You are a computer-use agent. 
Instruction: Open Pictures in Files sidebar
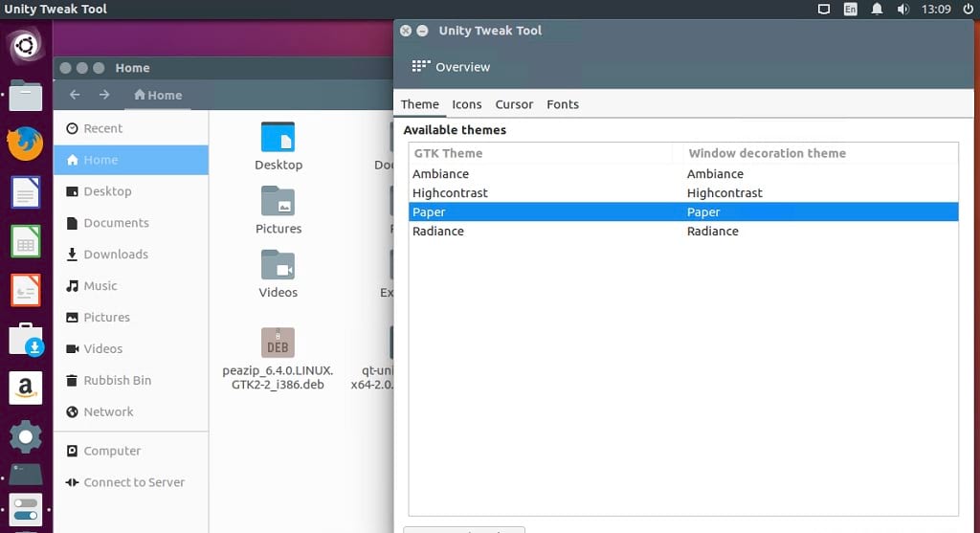131,318
